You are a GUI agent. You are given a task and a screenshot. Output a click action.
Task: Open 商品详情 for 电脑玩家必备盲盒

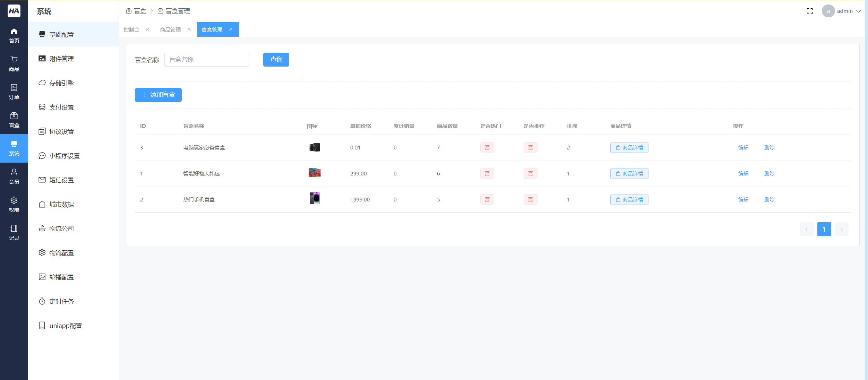tap(629, 148)
